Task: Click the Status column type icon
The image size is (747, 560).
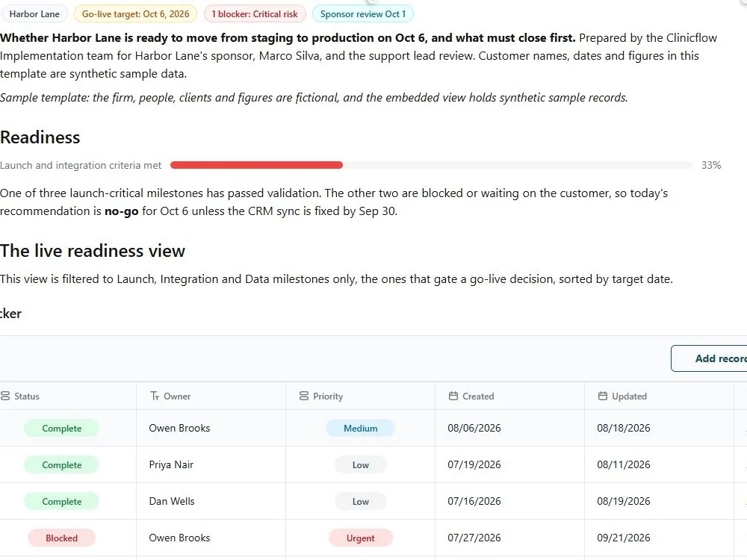Action: [x=5, y=396]
